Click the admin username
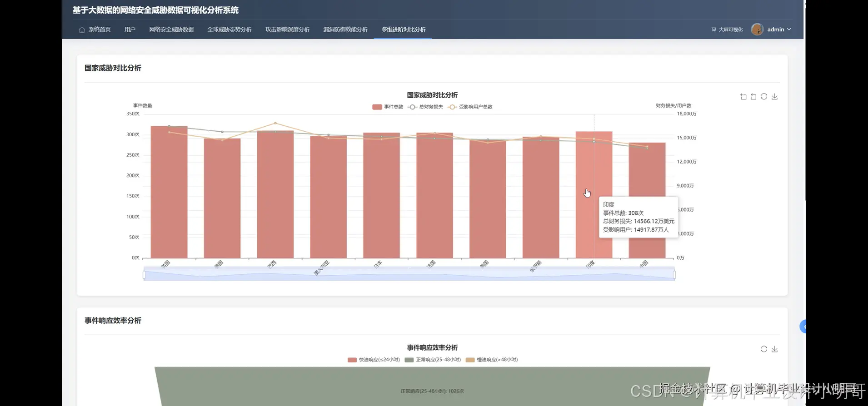Screen dimensions: 868x406 [x=776, y=30]
